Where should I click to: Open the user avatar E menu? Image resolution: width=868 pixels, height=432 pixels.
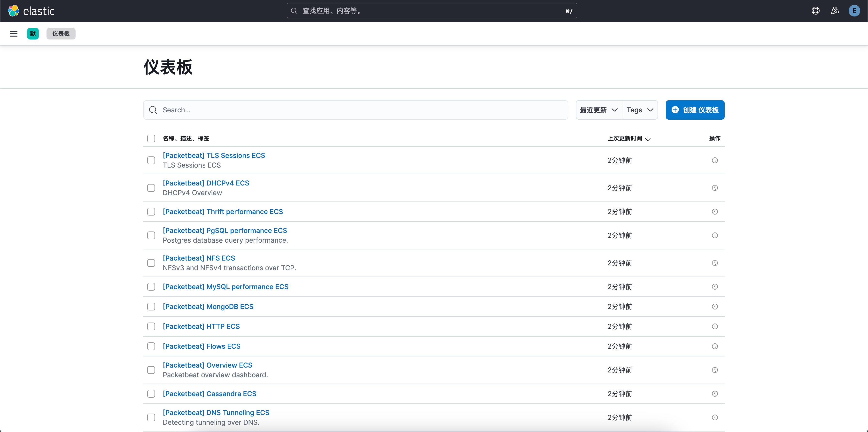854,11
